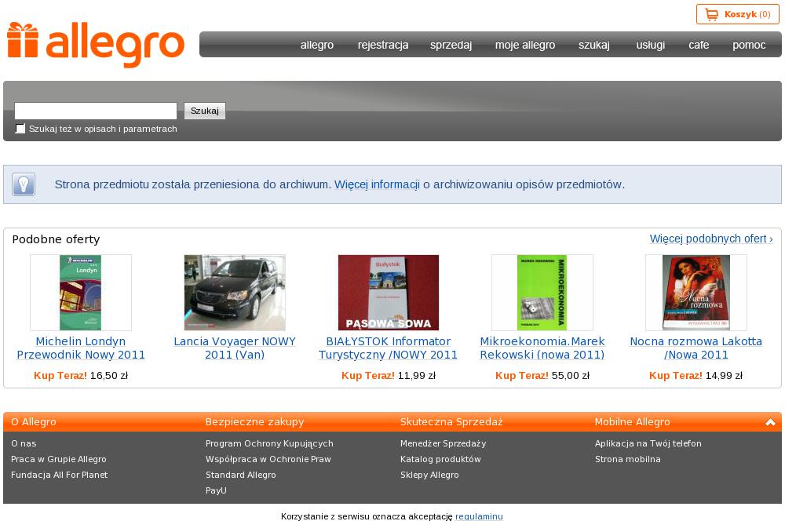Click the 'Podobne oferty' section heading
The image size is (785, 532).
pos(56,239)
